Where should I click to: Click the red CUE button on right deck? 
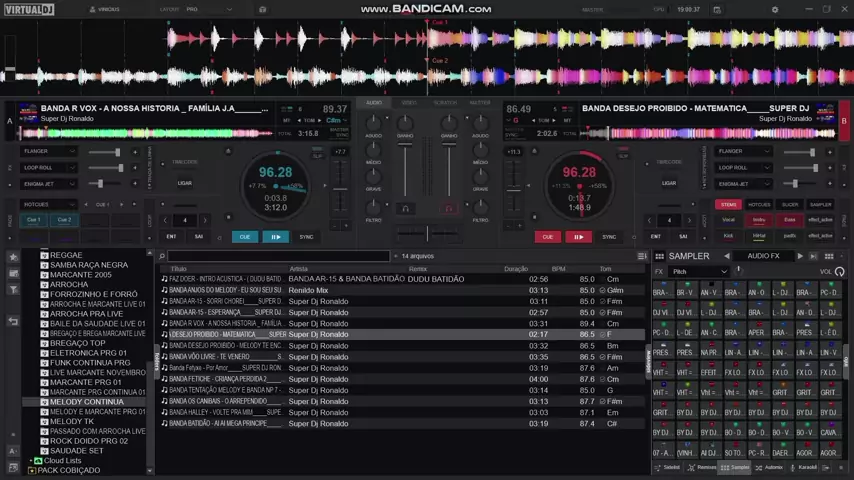[547, 237]
